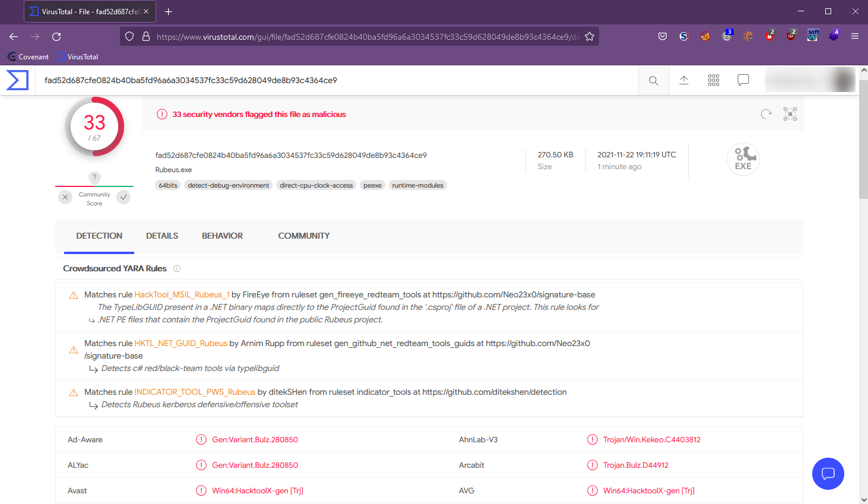Click the detect-debug-environment tag
The width and height of the screenshot is (868, 504).
(229, 185)
